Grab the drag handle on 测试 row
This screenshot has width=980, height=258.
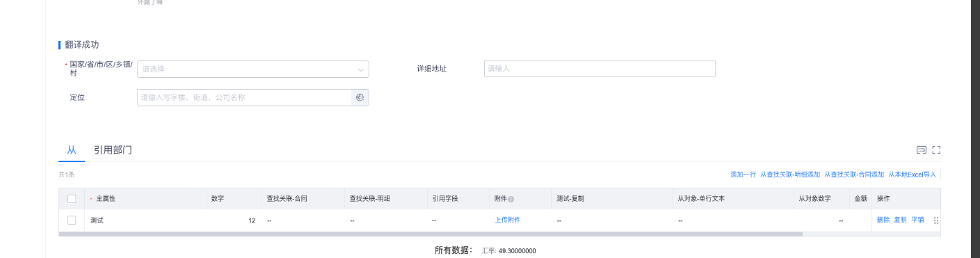936,220
